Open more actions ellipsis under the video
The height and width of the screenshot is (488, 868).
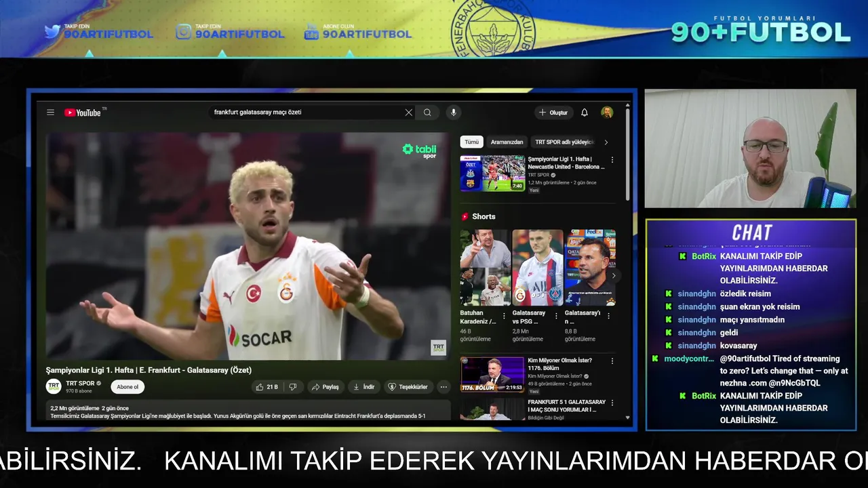pyautogui.click(x=443, y=387)
